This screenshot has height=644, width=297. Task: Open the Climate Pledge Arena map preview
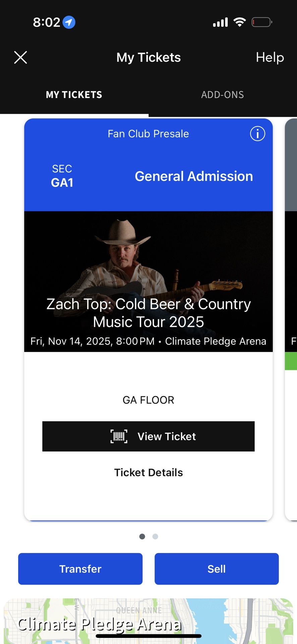(148, 621)
